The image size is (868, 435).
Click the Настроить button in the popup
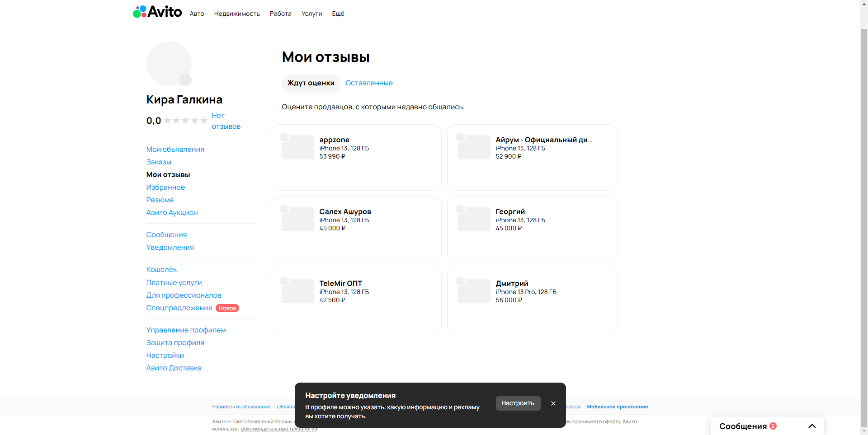tap(518, 403)
